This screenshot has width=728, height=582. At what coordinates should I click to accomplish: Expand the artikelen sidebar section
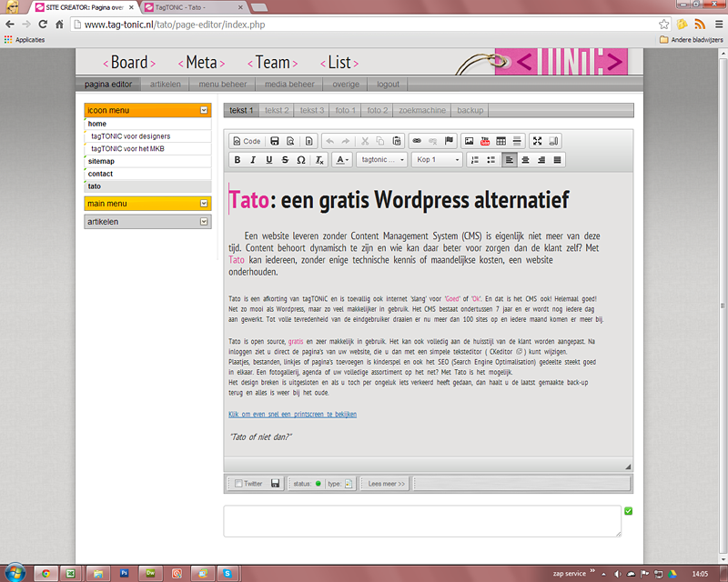[x=204, y=221]
